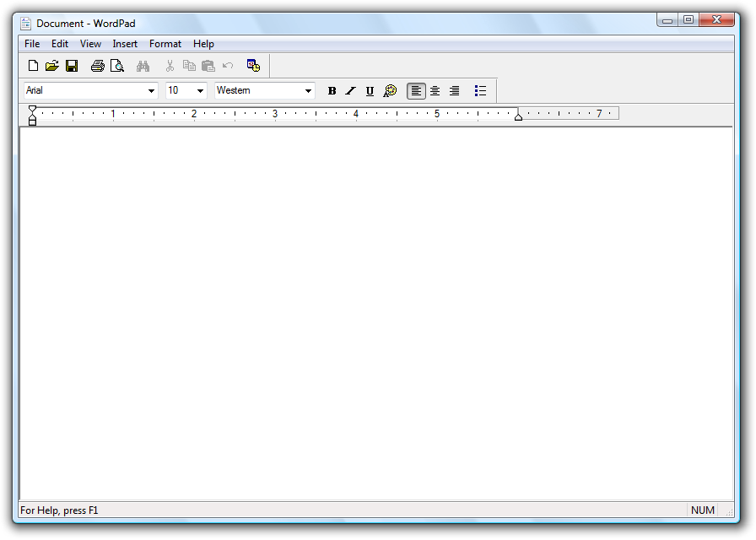Click the 'For Help, press F1' status text
The width and height of the screenshot is (756, 540).
59,510
